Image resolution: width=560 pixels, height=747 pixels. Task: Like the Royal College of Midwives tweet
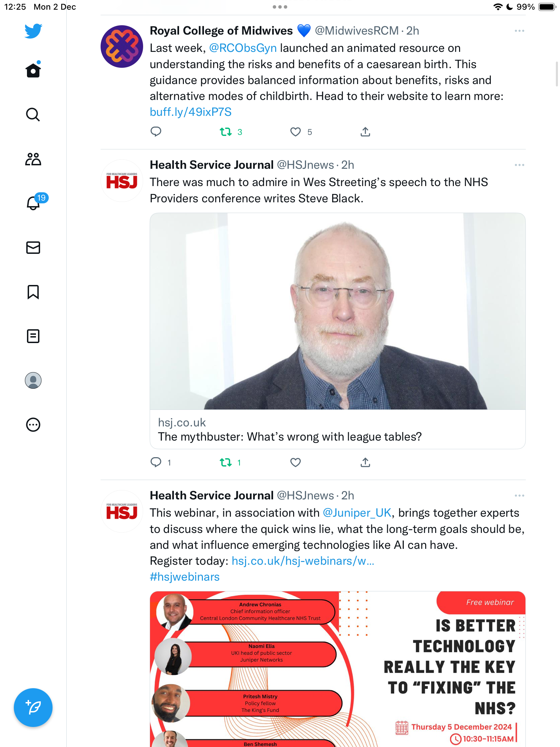click(x=296, y=132)
